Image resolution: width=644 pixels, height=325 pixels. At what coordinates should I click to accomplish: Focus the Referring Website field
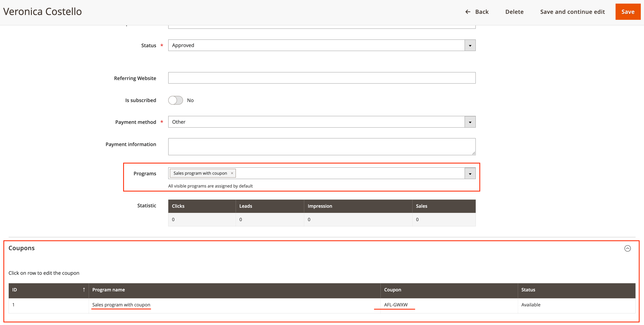[x=322, y=78]
